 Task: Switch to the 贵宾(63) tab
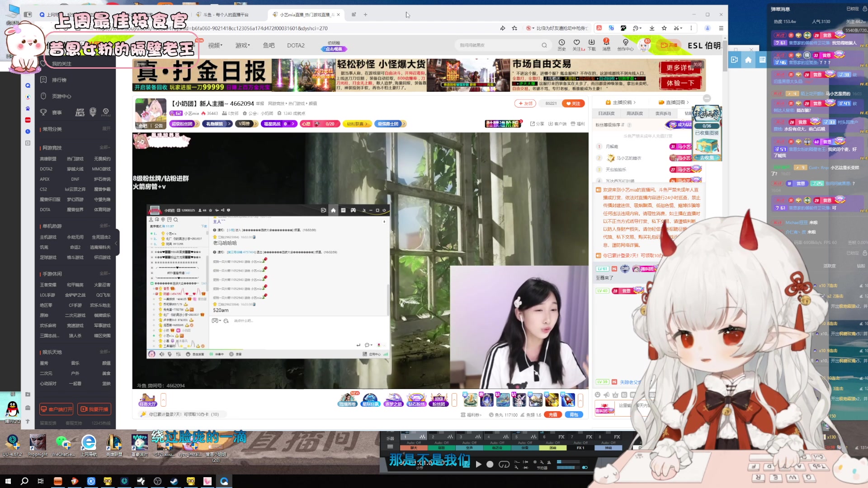click(663, 113)
